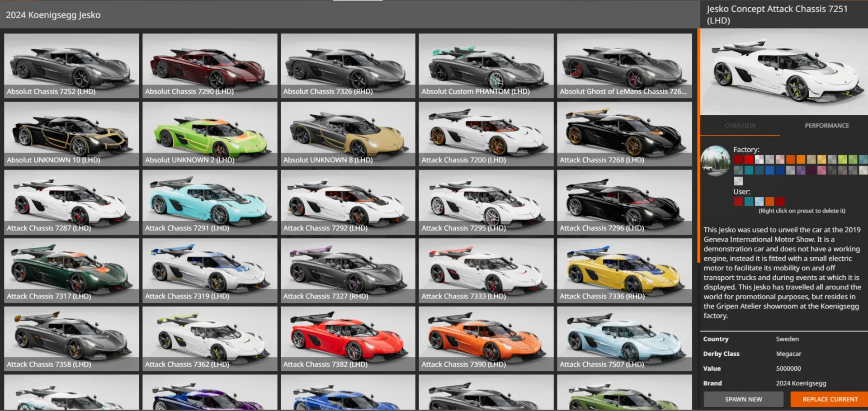Select Attack Chassis 7333 (LHD)

[486, 270]
